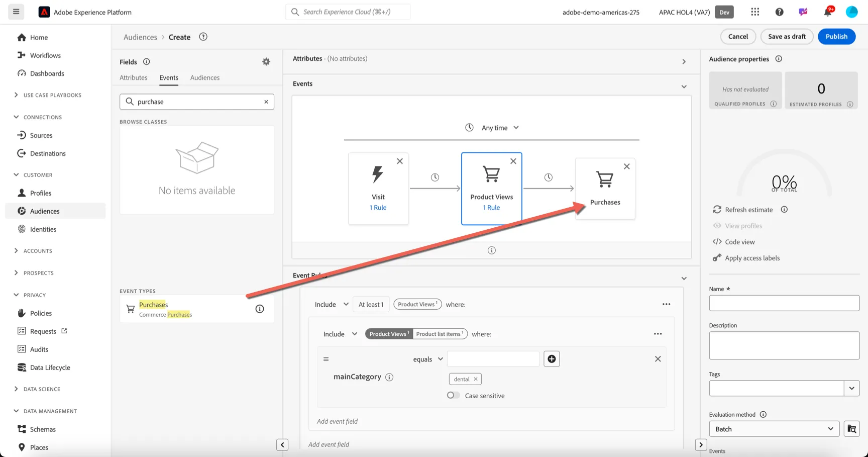Click the Publish button

836,36
